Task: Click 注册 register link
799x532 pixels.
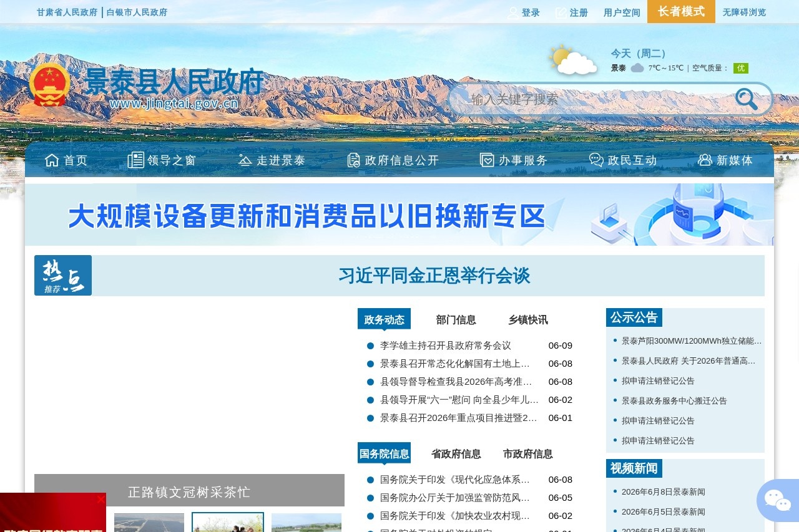Action: (579, 12)
